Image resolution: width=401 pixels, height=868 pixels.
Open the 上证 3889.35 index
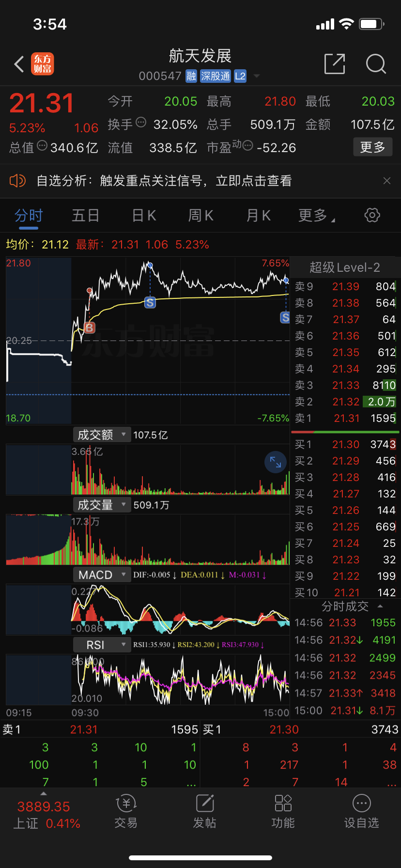[46, 815]
